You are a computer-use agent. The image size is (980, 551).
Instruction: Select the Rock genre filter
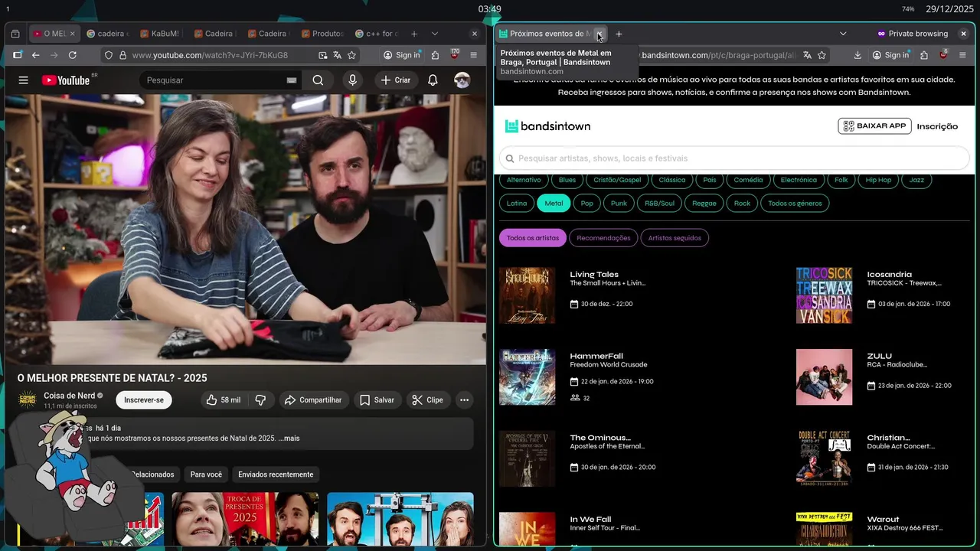click(x=742, y=203)
